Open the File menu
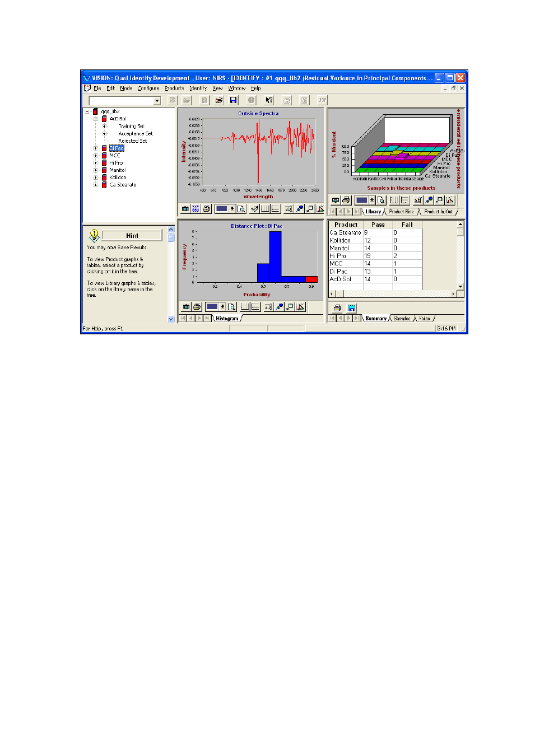535x756 pixels. pyautogui.click(x=97, y=88)
